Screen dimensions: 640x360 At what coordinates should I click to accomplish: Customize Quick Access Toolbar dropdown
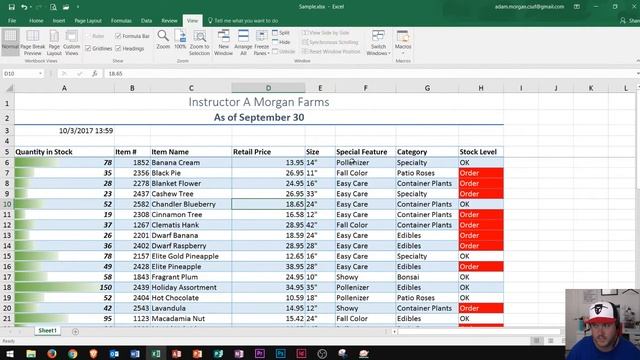78,7
